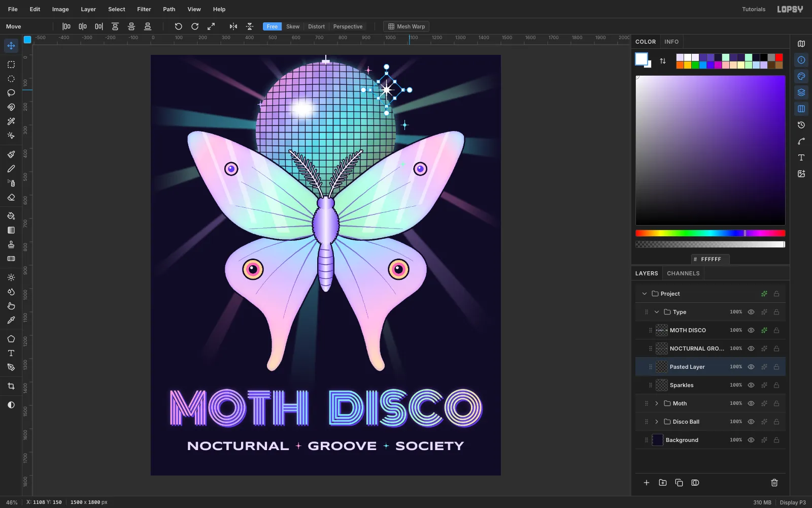Select the Text tool in left toolbar
This screenshot has width=812, height=508.
pos(11,353)
